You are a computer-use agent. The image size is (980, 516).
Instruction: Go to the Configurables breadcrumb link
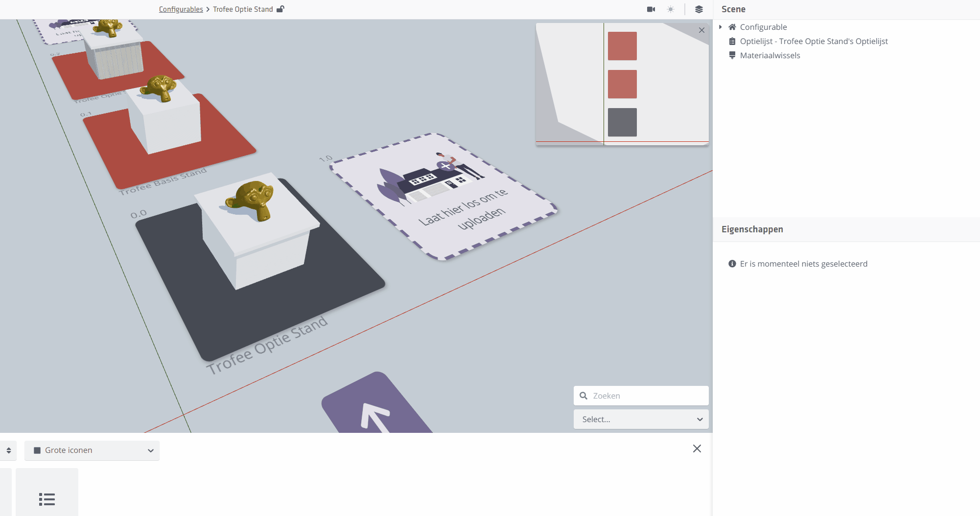pos(181,9)
